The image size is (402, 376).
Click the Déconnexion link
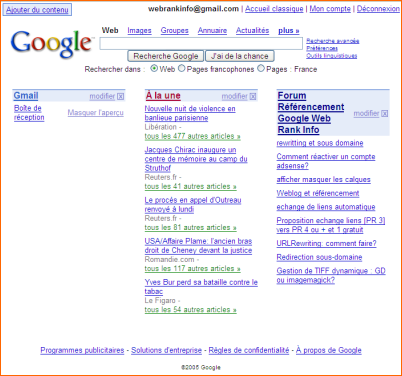point(378,9)
